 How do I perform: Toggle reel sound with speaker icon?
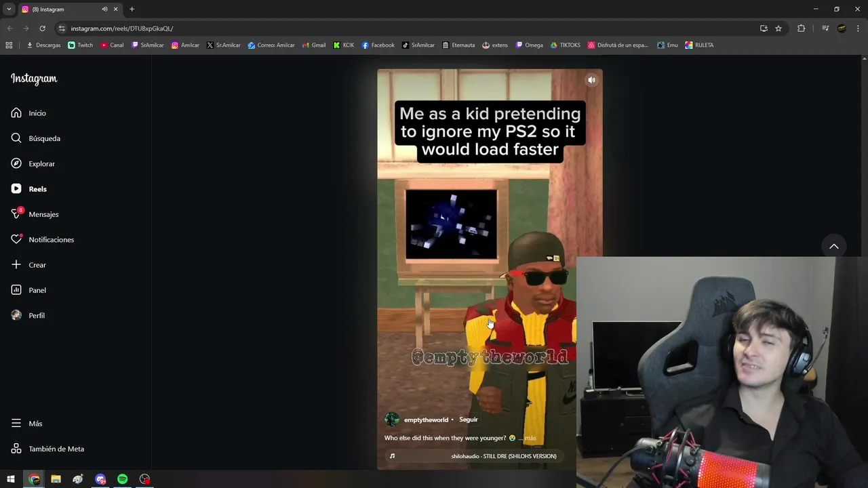(x=591, y=80)
